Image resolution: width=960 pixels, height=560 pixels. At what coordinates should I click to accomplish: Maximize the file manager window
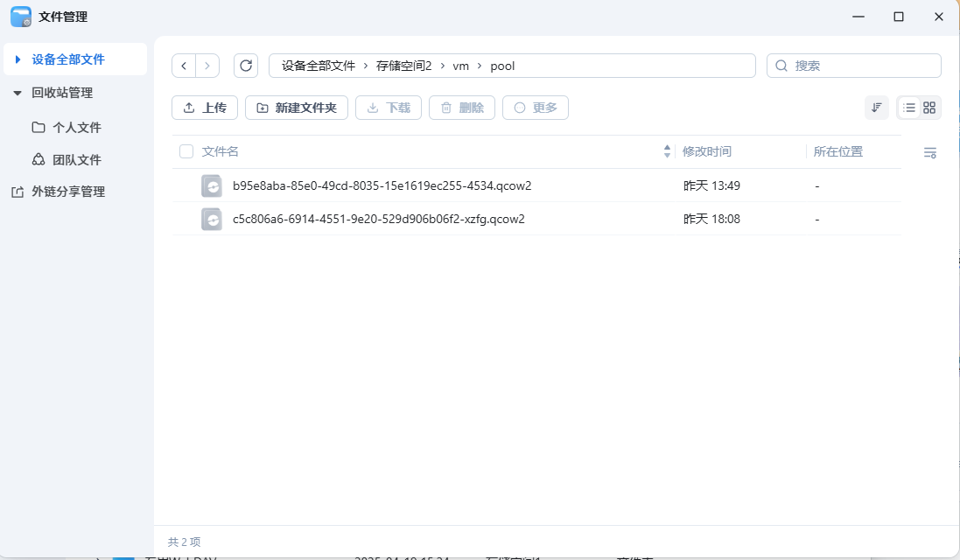tap(898, 17)
